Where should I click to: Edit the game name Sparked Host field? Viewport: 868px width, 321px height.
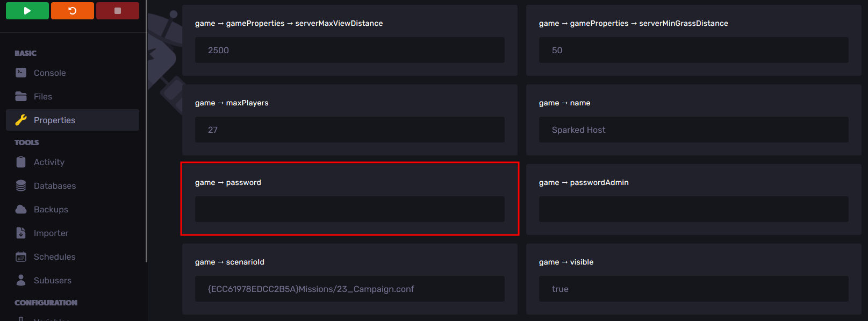pos(693,130)
